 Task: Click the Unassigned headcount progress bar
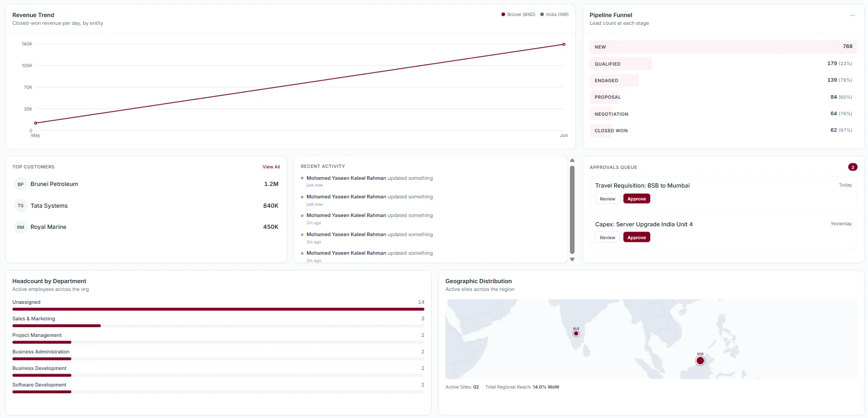(x=218, y=309)
